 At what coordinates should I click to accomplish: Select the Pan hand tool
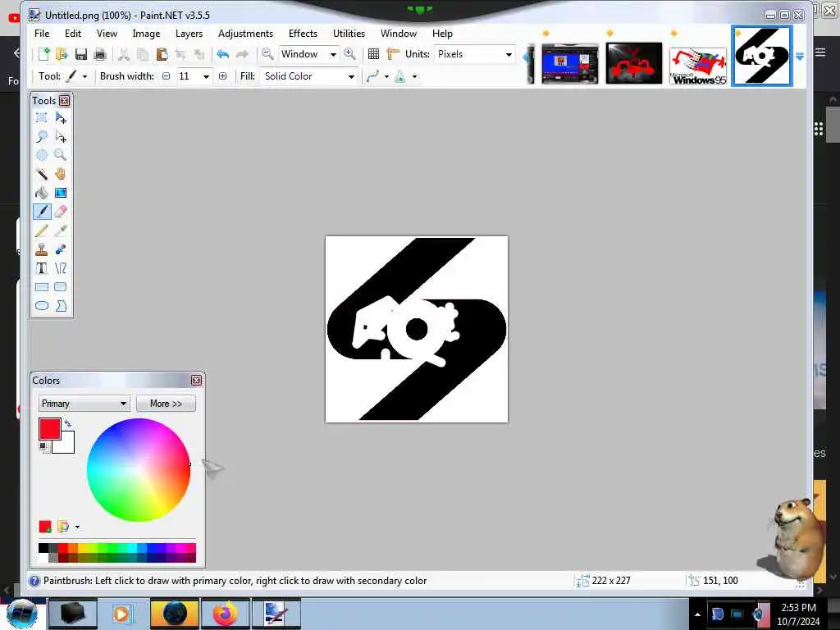click(61, 174)
